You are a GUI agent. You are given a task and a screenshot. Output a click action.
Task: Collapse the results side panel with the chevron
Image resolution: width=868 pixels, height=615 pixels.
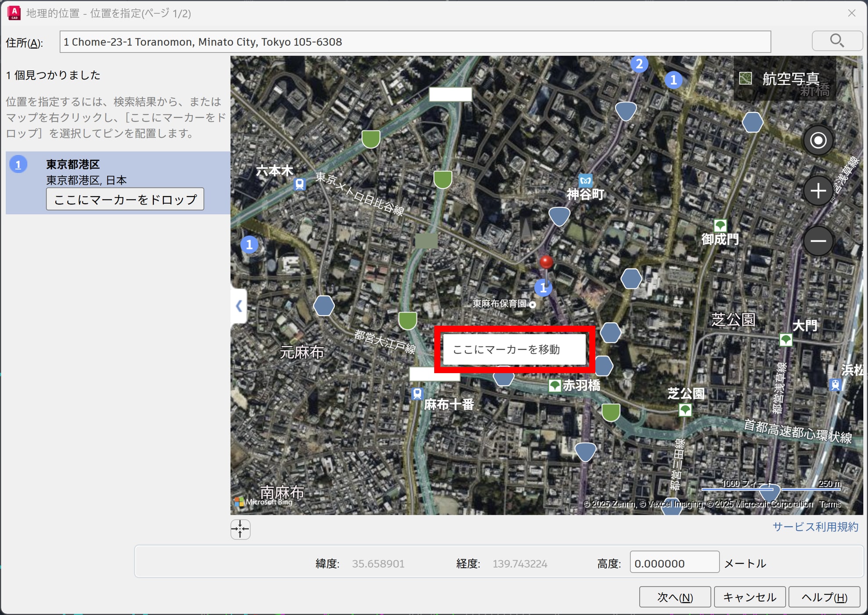(239, 306)
